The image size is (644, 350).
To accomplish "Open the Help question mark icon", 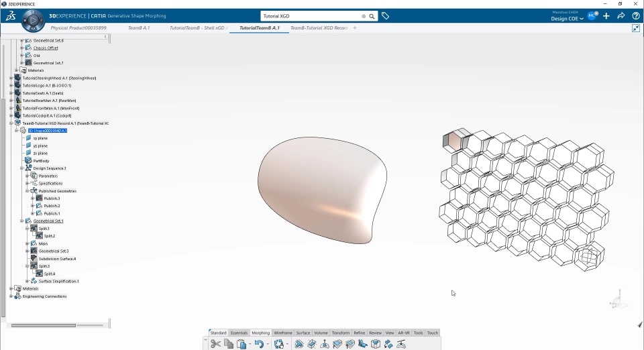I will pyautogui.click(x=636, y=16).
